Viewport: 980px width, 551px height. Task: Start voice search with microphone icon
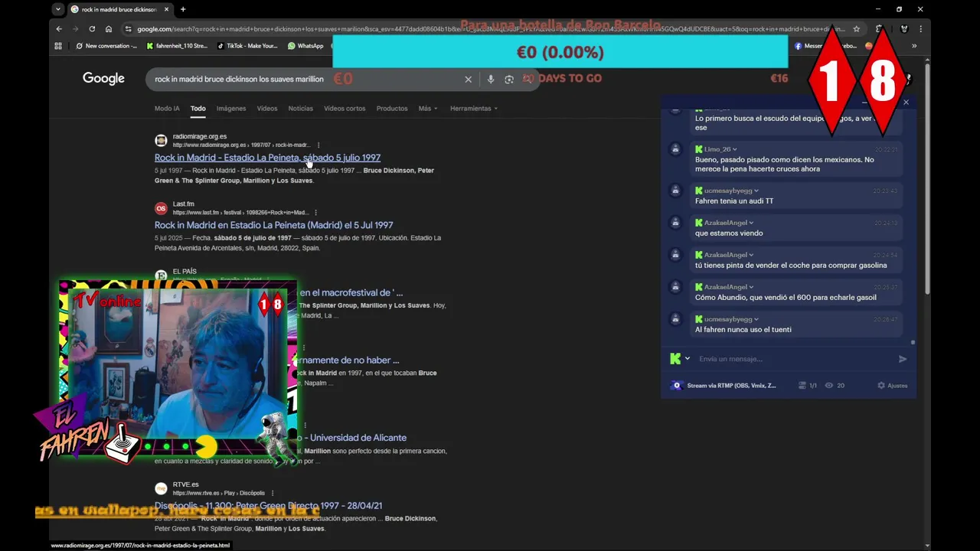tap(491, 79)
